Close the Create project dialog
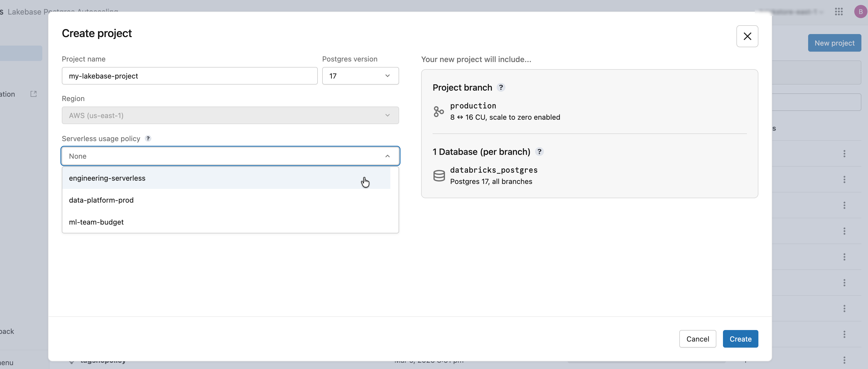This screenshot has height=369, width=868. (747, 36)
